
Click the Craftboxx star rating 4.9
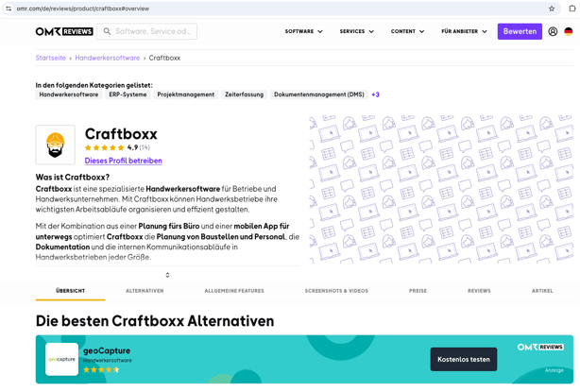coord(117,147)
